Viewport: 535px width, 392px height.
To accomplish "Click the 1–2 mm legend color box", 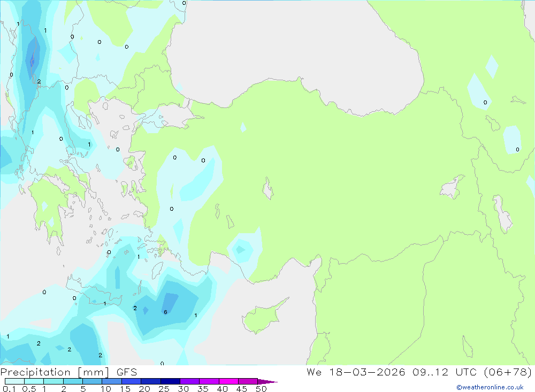I will point(53,381).
